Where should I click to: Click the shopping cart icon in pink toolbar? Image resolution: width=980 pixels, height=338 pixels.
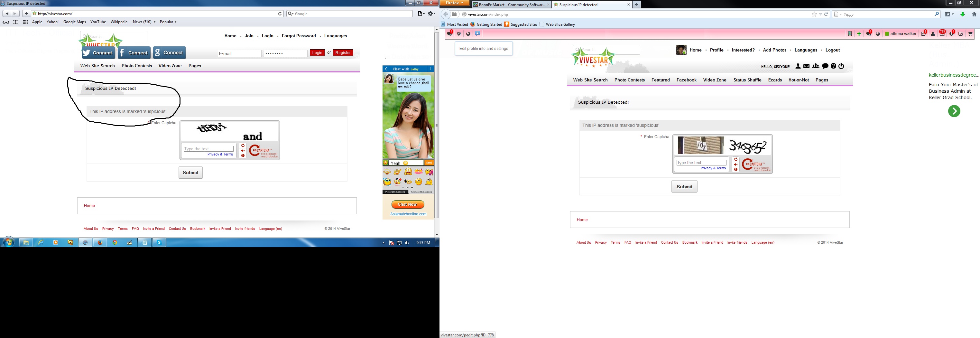(970, 34)
